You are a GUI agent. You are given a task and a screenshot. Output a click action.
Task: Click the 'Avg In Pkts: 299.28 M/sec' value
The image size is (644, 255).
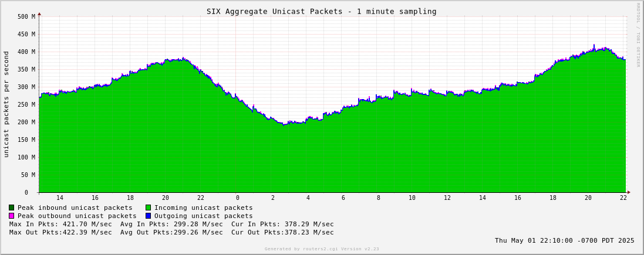(171, 224)
